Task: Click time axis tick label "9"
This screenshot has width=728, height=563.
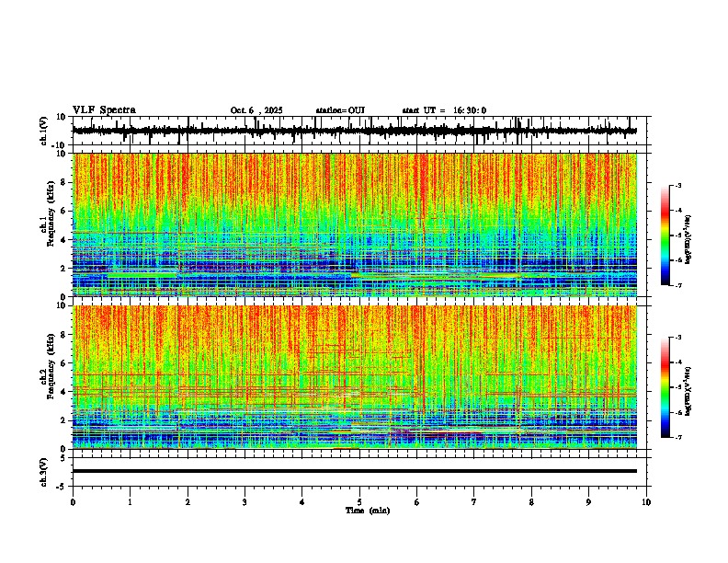Action: (x=588, y=502)
